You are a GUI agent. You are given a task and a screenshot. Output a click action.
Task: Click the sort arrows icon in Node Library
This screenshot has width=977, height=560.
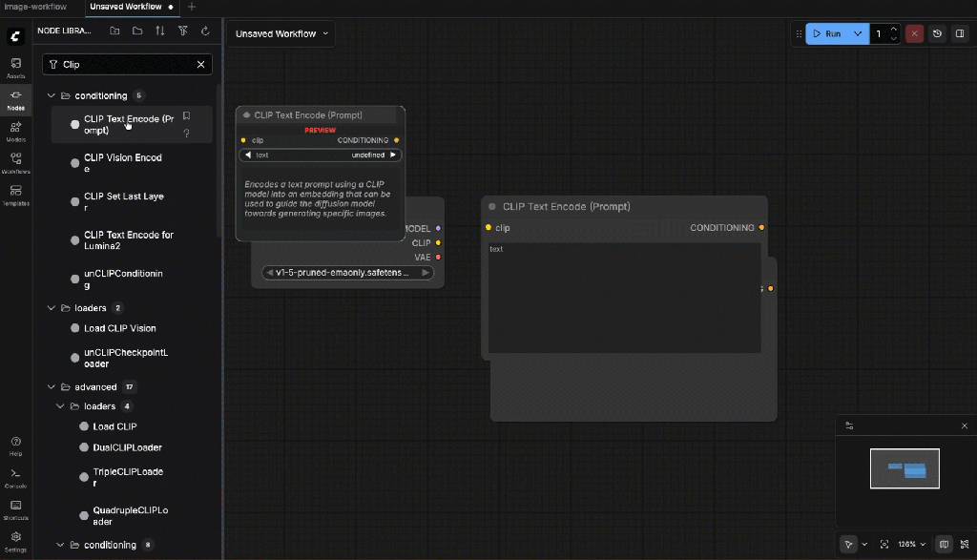[159, 31]
